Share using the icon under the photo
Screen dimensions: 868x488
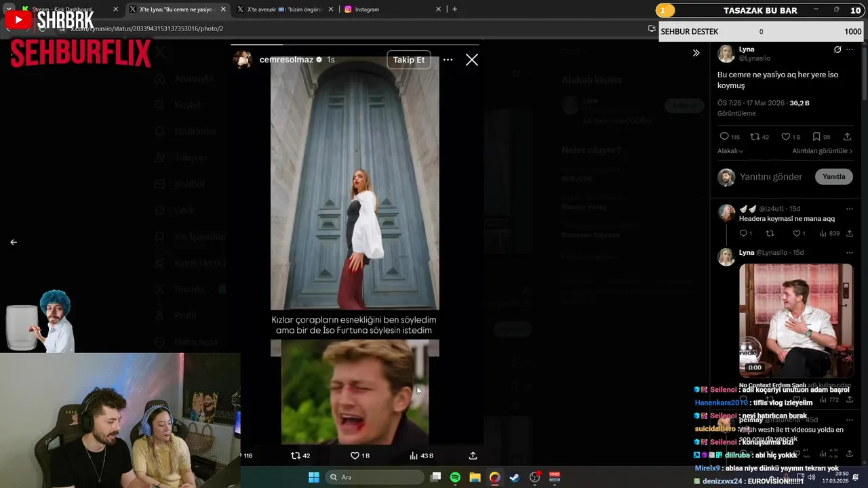[x=473, y=455]
